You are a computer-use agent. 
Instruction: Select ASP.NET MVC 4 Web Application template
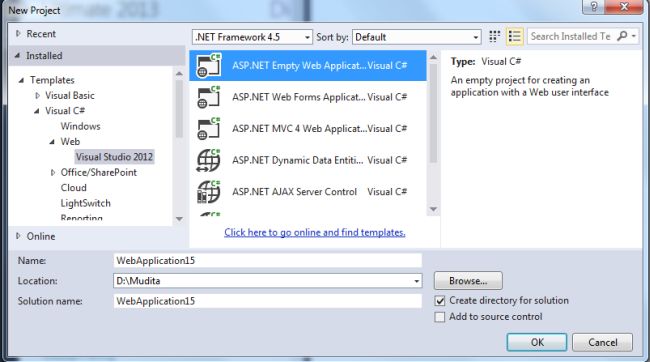click(308, 129)
